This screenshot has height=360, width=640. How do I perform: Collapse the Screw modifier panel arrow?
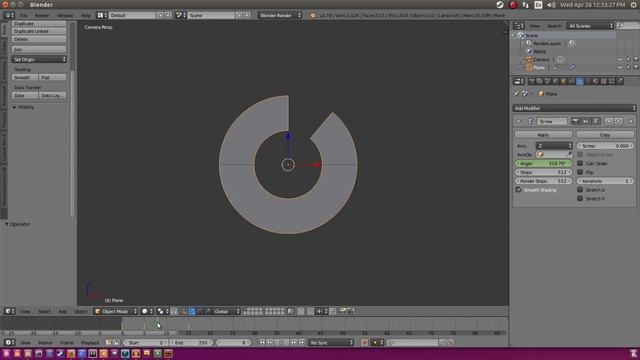(x=519, y=121)
